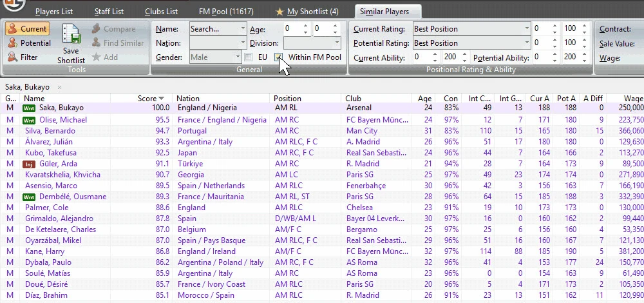Select player Doué, Désiré

click(46, 284)
